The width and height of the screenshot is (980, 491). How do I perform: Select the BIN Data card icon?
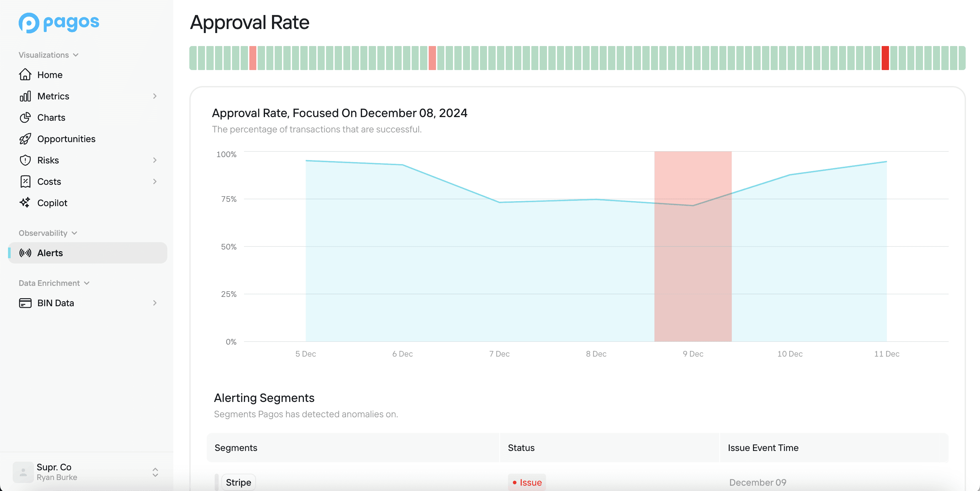25,303
